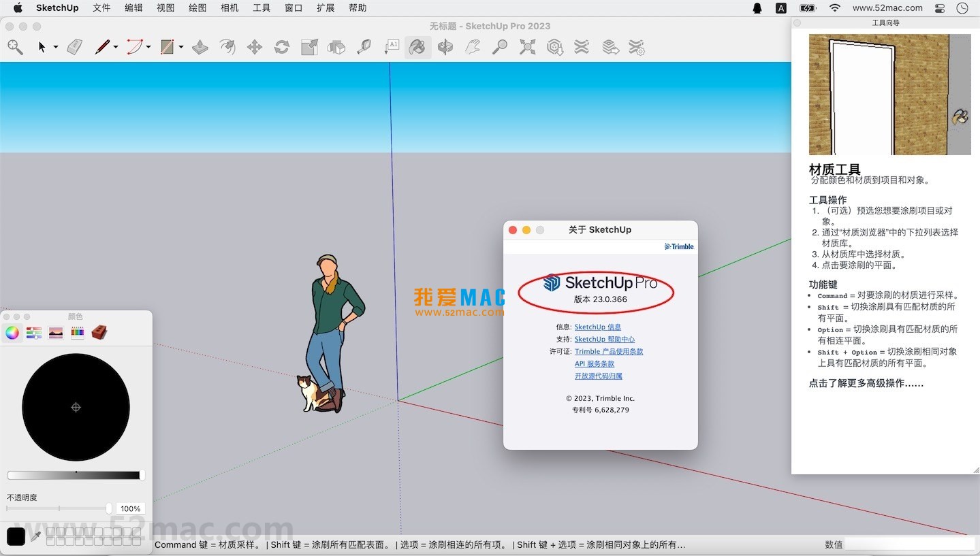Viewport: 980px width, 556px height.
Task: Select the Offset tool
Action: click(x=227, y=47)
